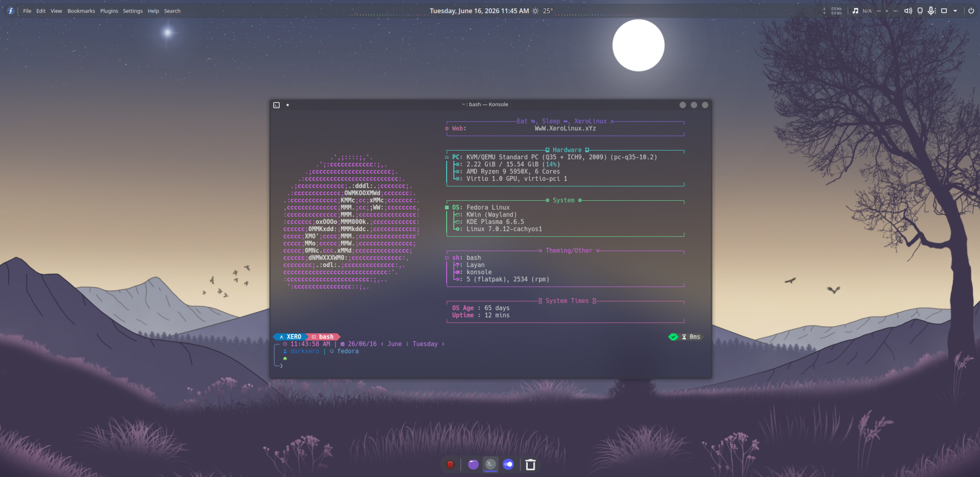Click the package count 2534 (rpm) line
Screen dimensions: 980x477
502,279
